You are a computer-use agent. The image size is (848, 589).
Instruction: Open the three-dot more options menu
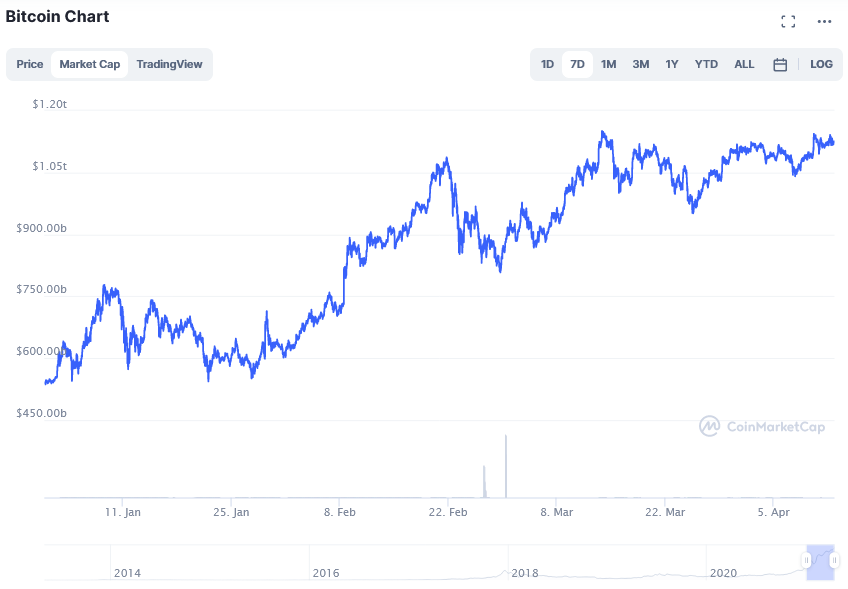click(x=824, y=22)
